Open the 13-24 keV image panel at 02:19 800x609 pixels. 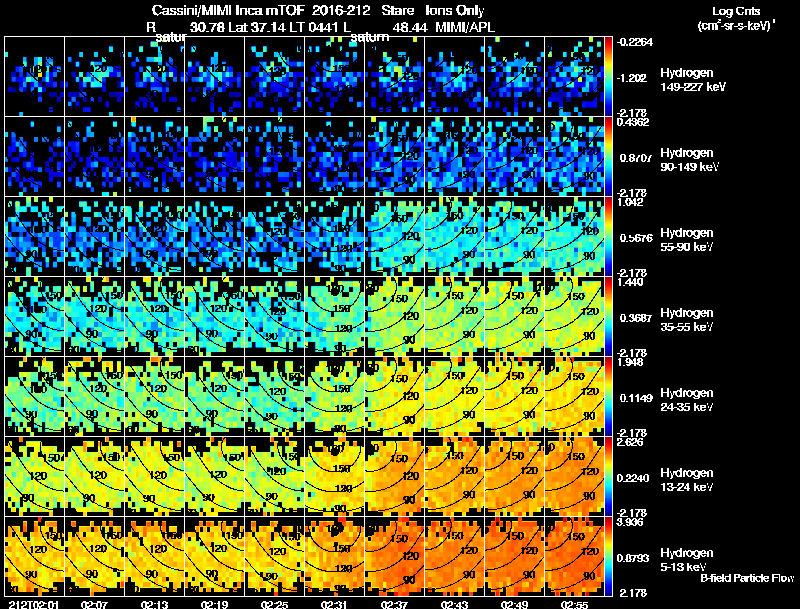coord(214,476)
